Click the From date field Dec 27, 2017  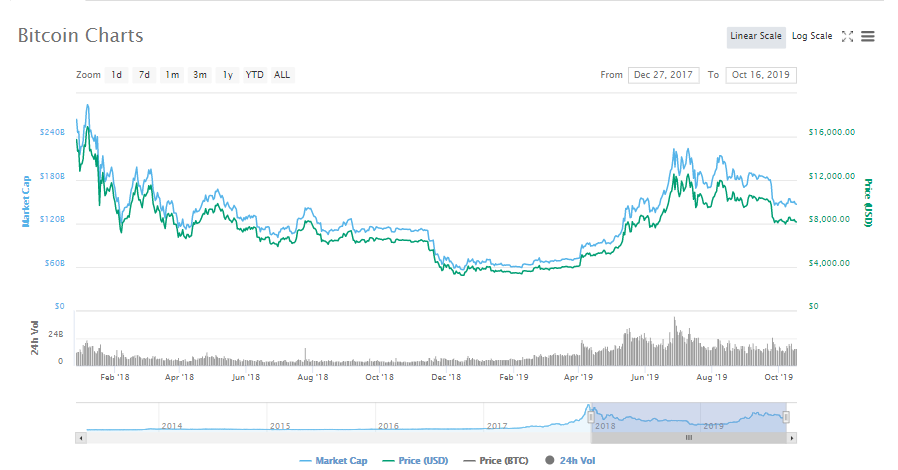point(663,75)
